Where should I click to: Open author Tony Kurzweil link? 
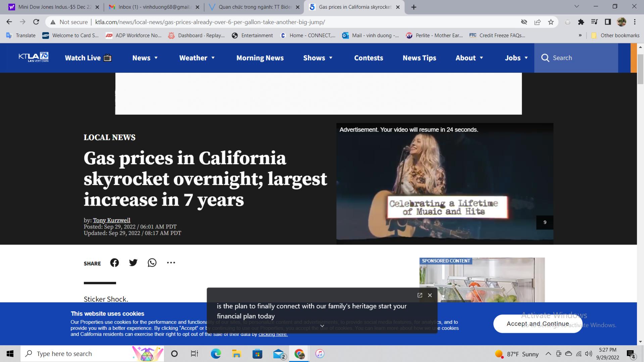111,220
